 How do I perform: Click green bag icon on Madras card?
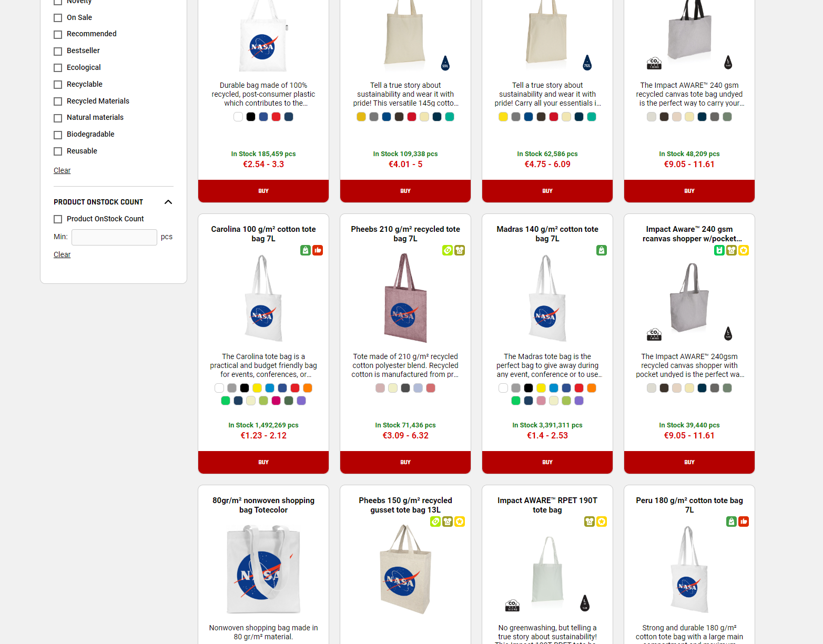pyautogui.click(x=602, y=250)
